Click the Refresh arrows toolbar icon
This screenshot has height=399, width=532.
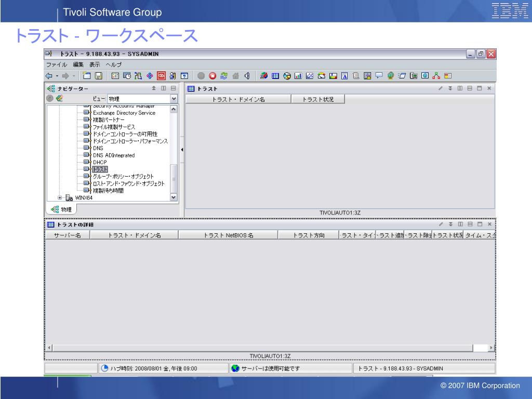pyautogui.click(x=224, y=76)
